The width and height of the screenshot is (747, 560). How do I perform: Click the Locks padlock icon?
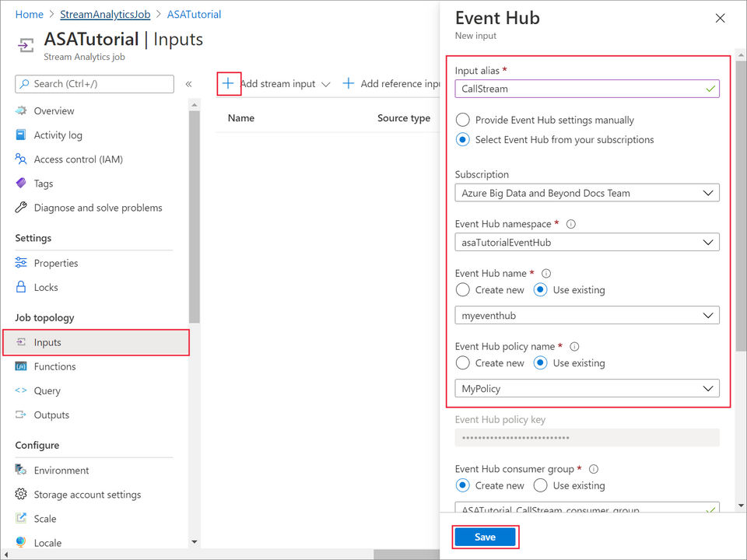coord(21,287)
